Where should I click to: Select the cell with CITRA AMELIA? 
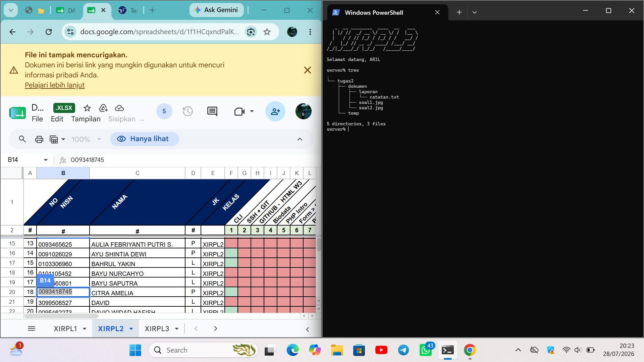[138, 293]
